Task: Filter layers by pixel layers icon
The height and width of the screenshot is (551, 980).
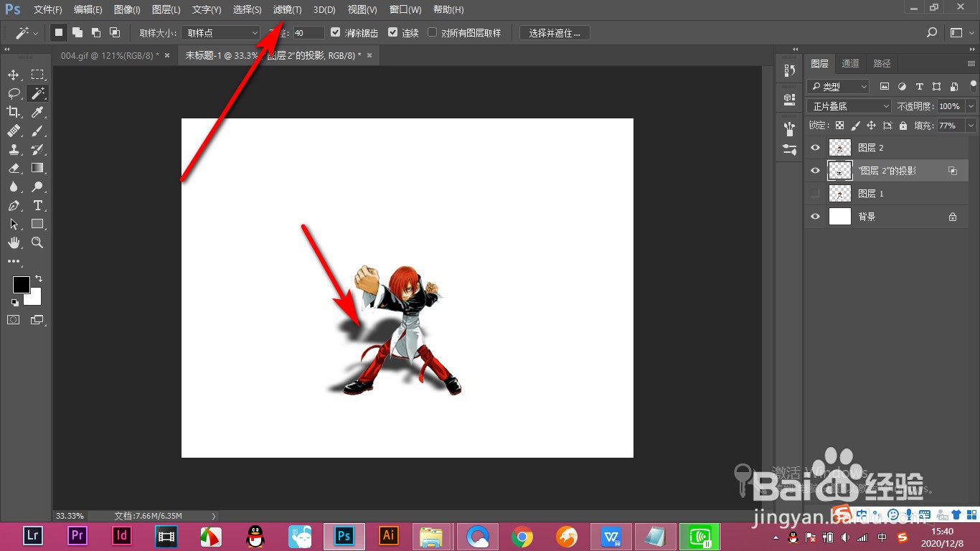Action: tap(885, 86)
